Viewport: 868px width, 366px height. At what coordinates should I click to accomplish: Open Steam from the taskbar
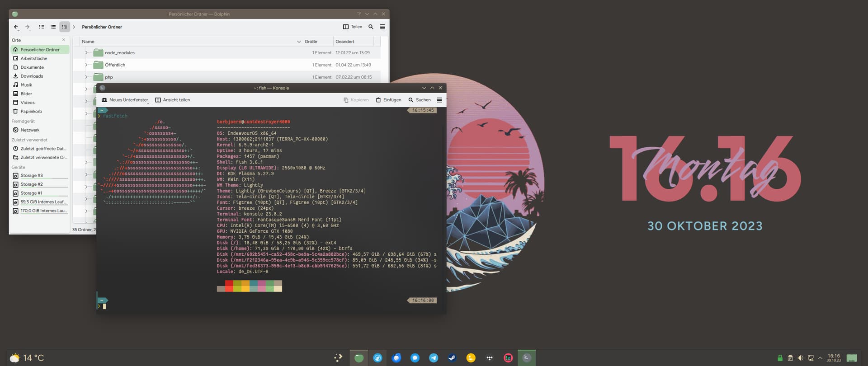click(452, 358)
